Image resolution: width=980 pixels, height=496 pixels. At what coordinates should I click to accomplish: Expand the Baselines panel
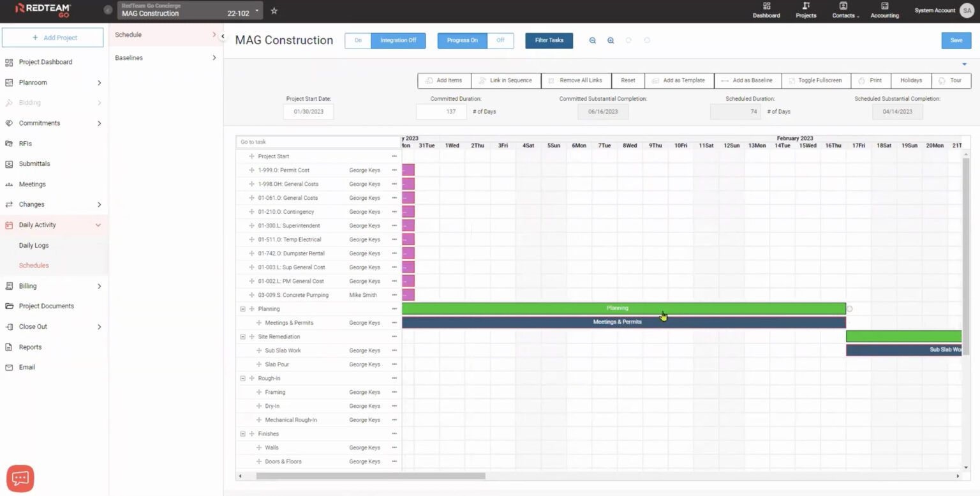click(x=214, y=57)
